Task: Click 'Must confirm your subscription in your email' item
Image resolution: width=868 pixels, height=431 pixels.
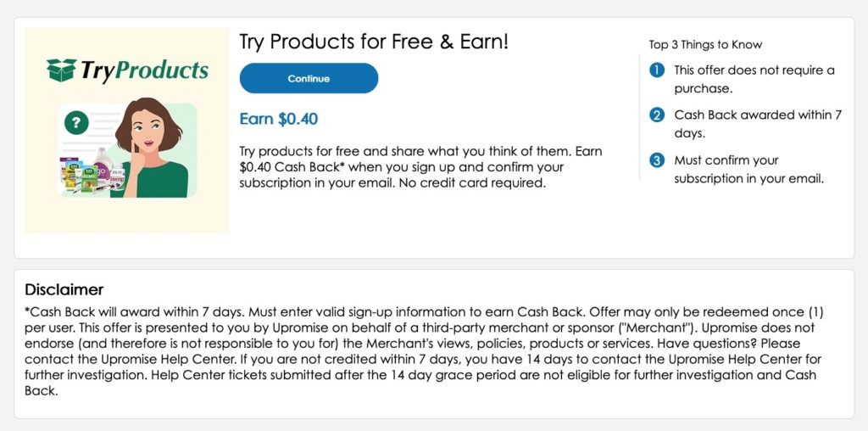Action: coord(749,170)
